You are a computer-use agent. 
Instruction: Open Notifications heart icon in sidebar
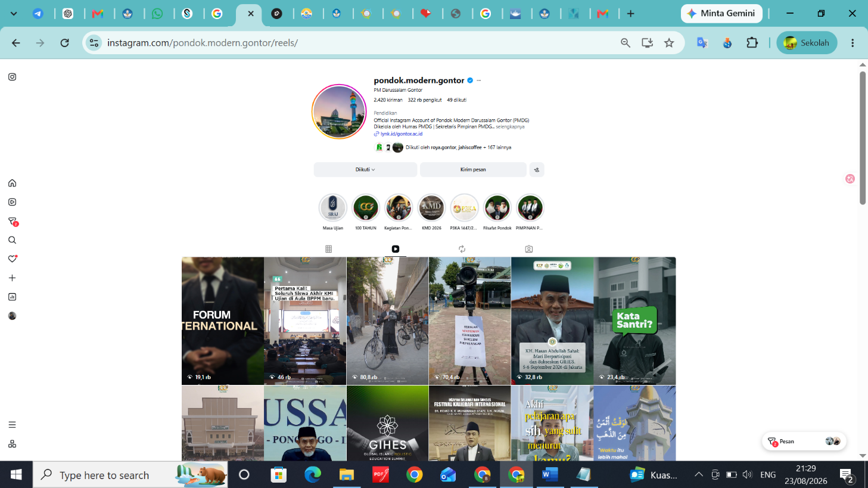tap(12, 259)
